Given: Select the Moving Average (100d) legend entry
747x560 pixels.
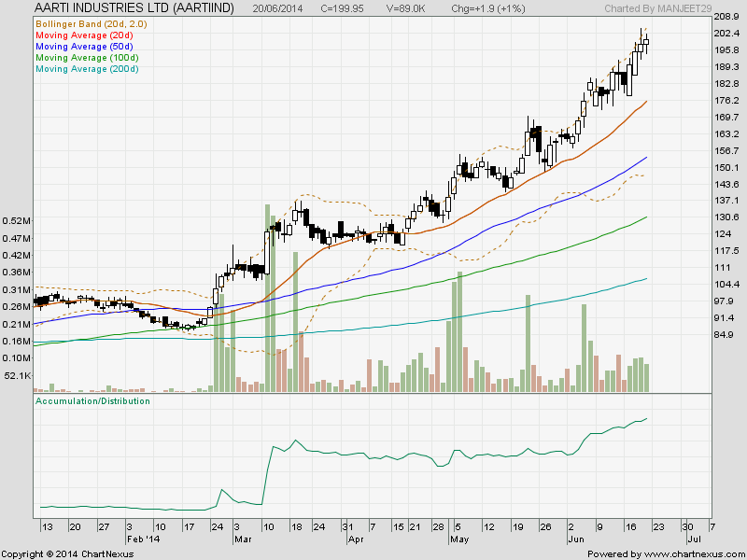Looking at the screenshot, I should (x=87, y=58).
